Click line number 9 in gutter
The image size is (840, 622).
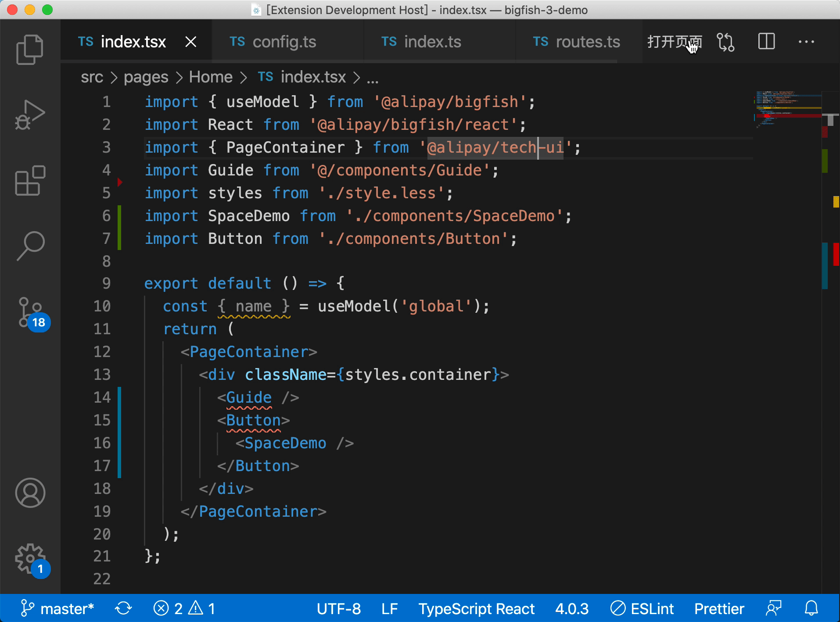106,283
